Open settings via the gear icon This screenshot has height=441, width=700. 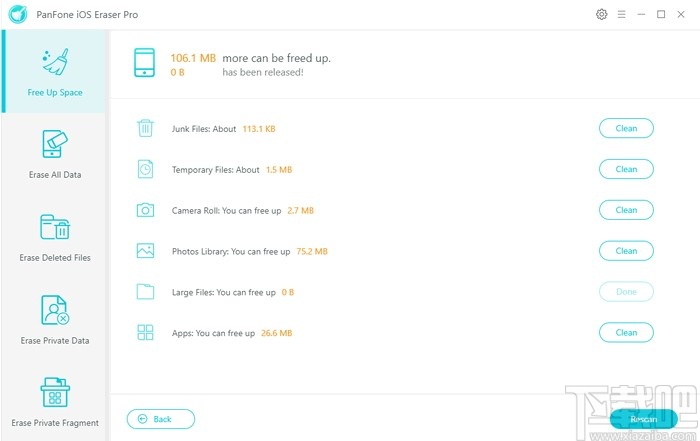tap(601, 14)
